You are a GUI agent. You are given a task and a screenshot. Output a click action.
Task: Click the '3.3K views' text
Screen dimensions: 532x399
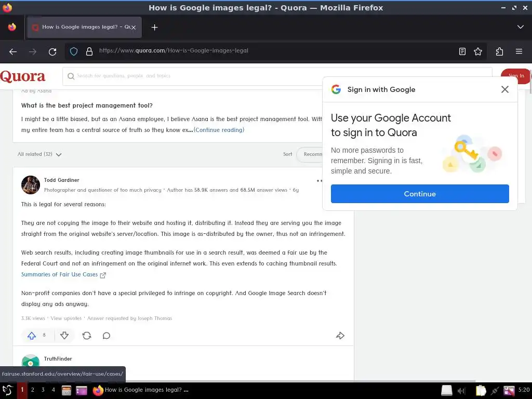[x=33, y=318]
